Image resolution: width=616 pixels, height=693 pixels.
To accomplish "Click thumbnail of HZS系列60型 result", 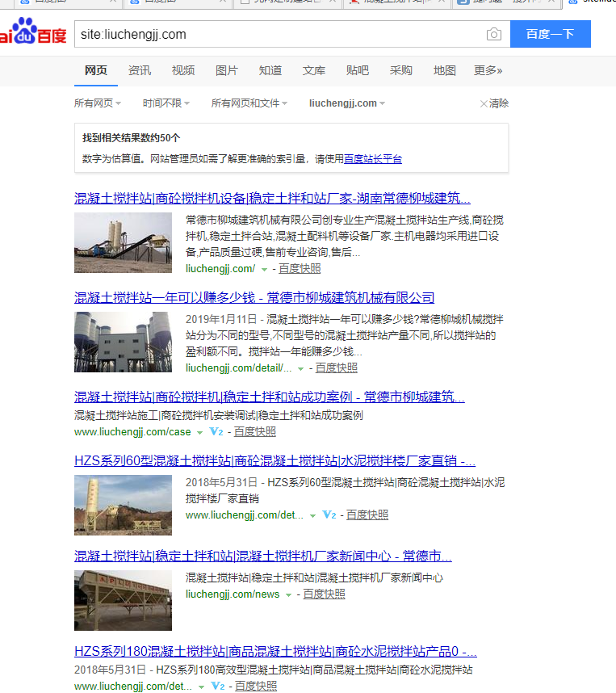I will click(x=123, y=505).
